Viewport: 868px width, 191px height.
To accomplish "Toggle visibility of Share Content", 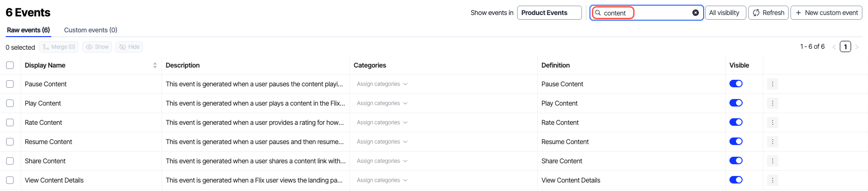I will (736, 160).
